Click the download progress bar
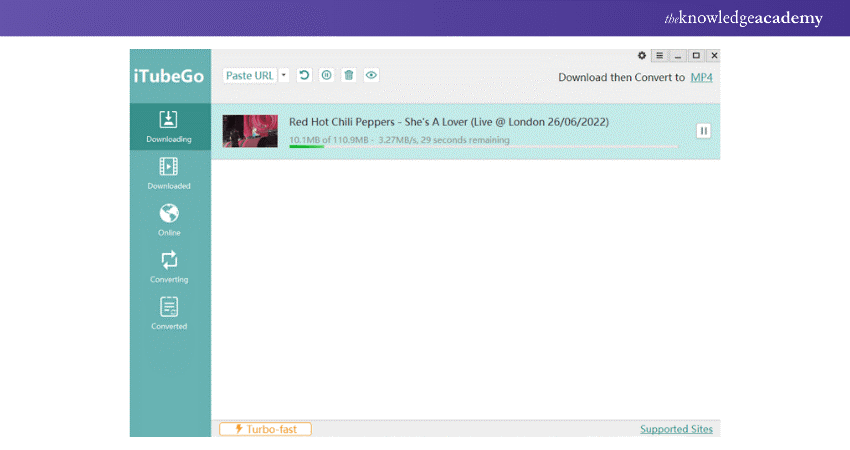The height and width of the screenshot is (450, 850). coord(483,146)
